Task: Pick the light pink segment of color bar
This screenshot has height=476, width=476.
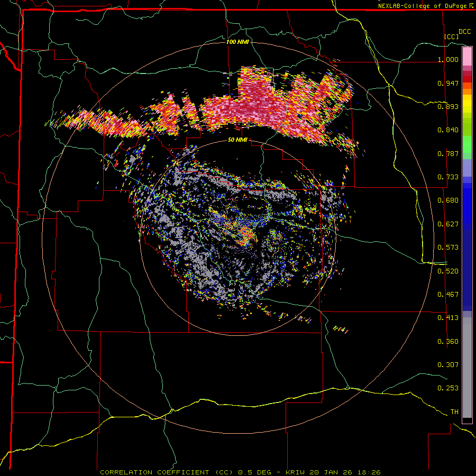Action: tap(467, 57)
